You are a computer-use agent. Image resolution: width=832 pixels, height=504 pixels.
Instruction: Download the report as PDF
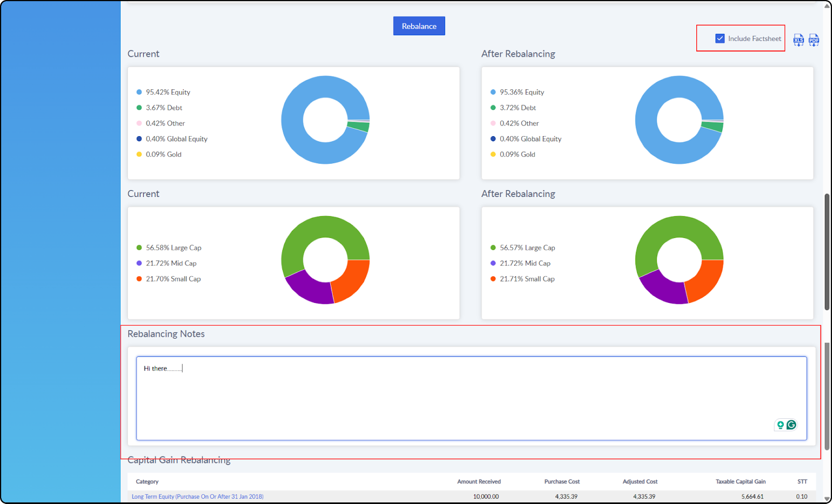tap(814, 40)
